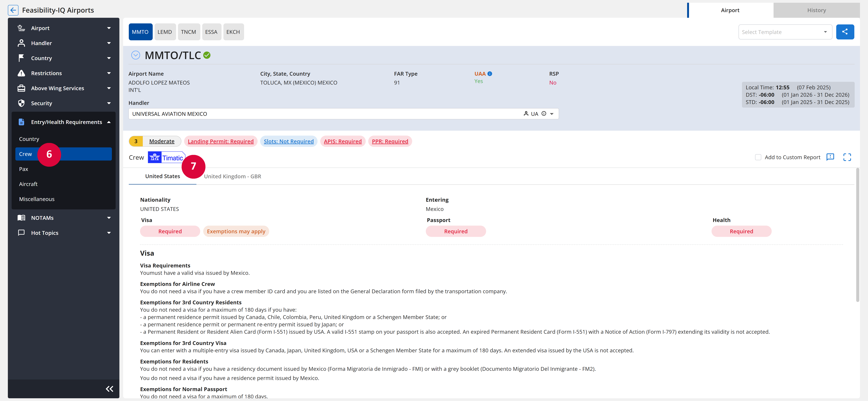Click the Airport sidebar icon
Viewport: 868px width, 401px height.
21,28
